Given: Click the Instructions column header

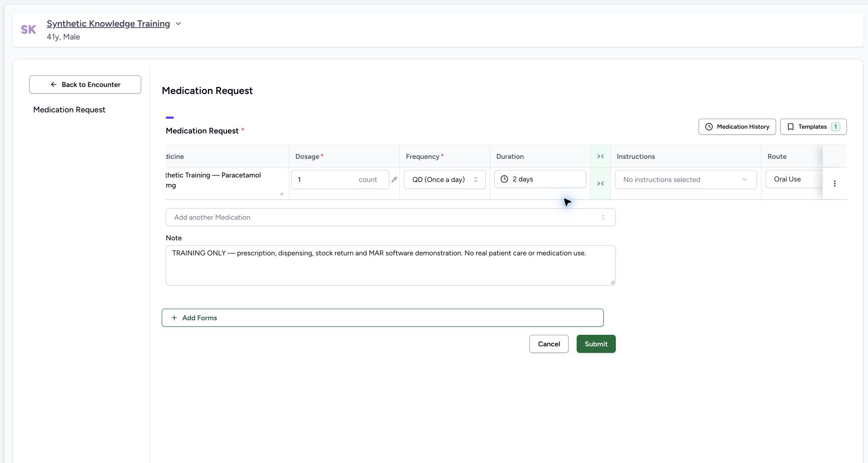Looking at the screenshot, I should pyautogui.click(x=686, y=156).
